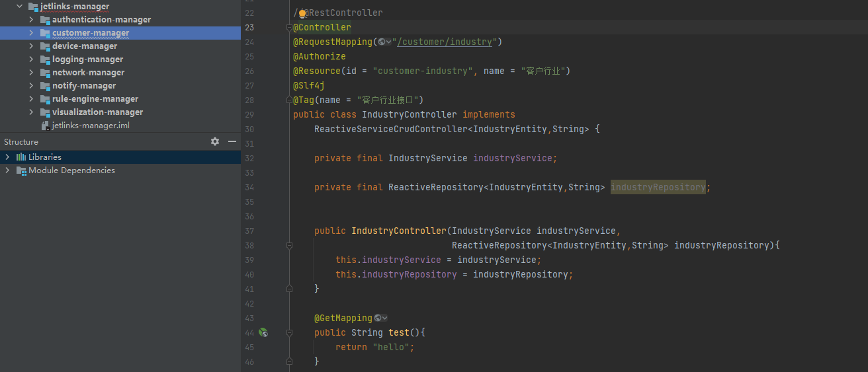This screenshot has height=372, width=868.
Task: Click line number 37 in gutter
Action: point(249,231)
